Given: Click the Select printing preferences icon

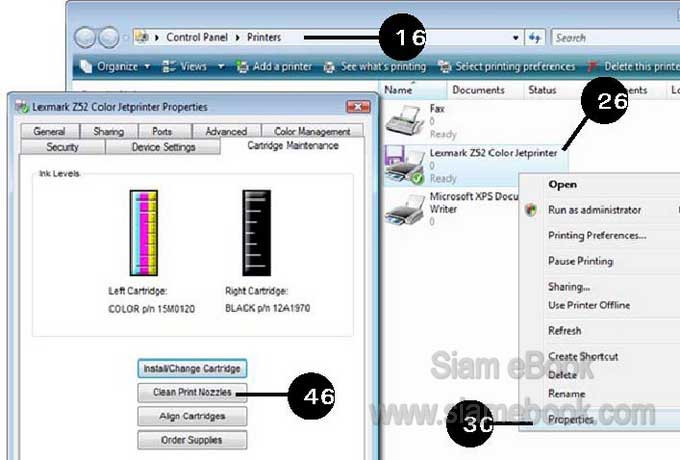Looking at the screenshot, I should [444, 66].
